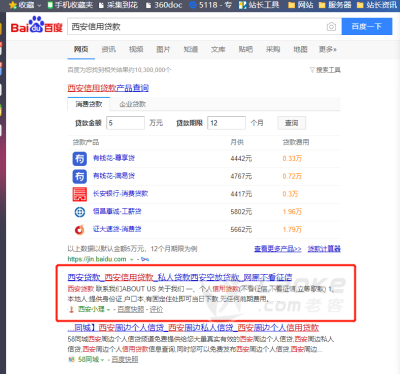Open the 站长工具 bookmark
The height and width of the screenshot is (374, 400).
click(259, 5)
